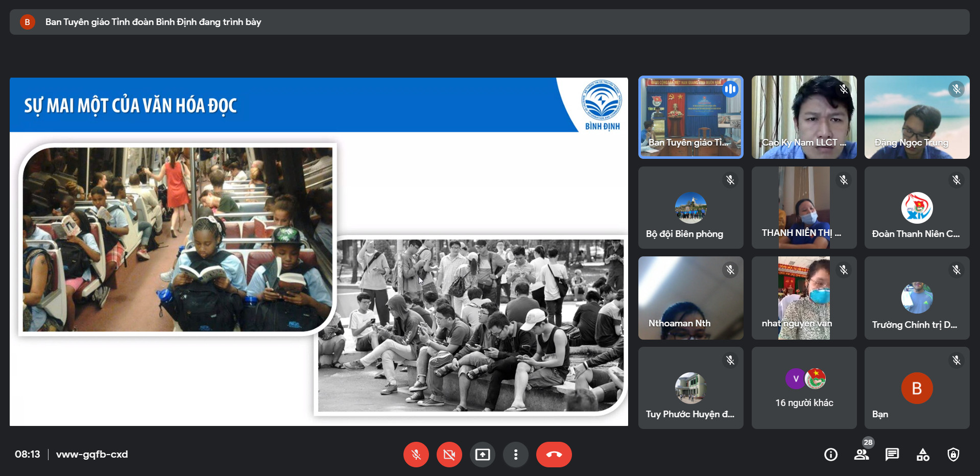
Task: Click the present screen icon
Action: [482, 455]
